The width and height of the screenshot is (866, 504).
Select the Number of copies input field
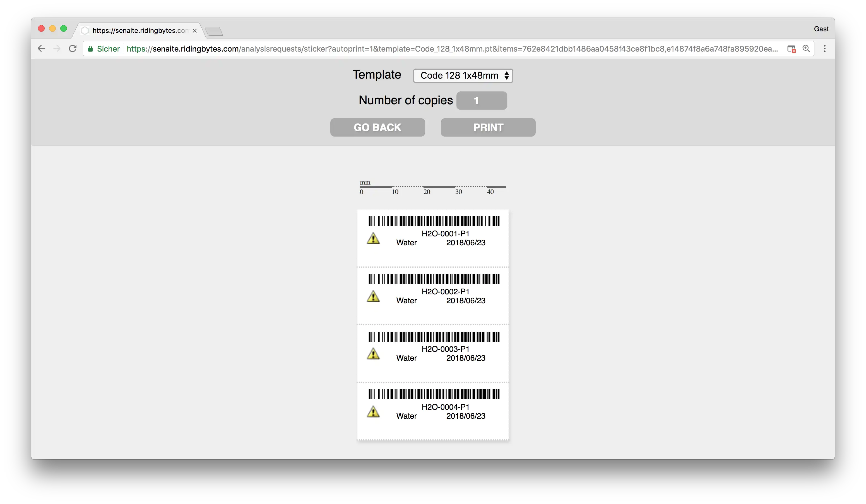[481, 100]
